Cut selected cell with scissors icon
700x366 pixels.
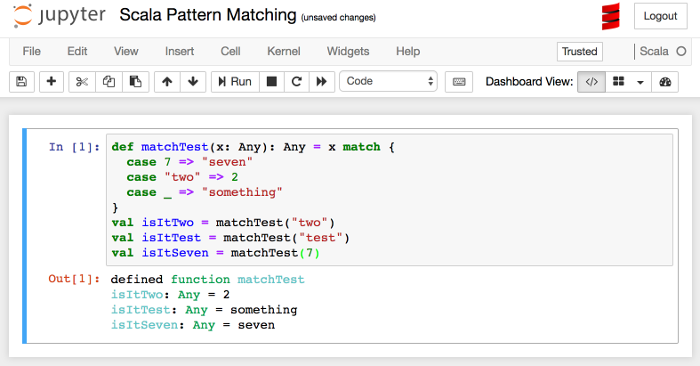coord(82,82)
